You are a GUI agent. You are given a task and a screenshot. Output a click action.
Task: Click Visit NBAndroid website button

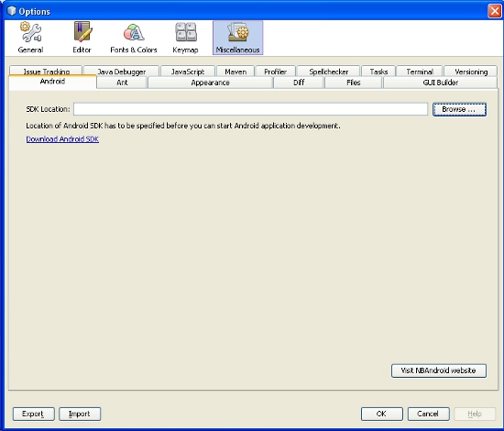(x=439, y=370)
